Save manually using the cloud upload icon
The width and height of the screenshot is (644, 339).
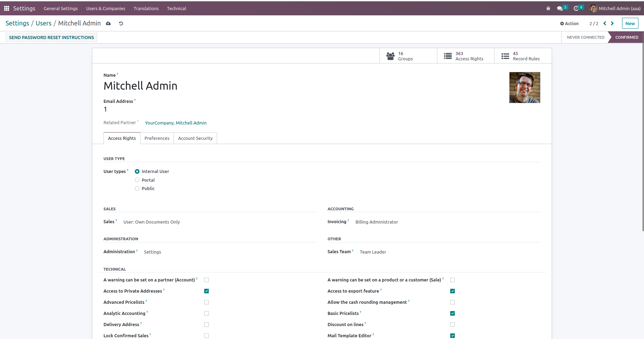[108, 23]
